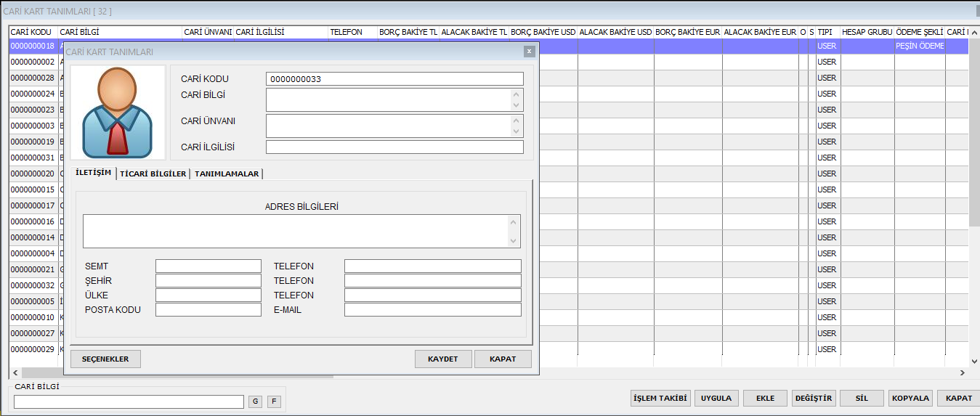Close the CARİ KART TANIMLARI dialog with X

[x=529, y=52]
